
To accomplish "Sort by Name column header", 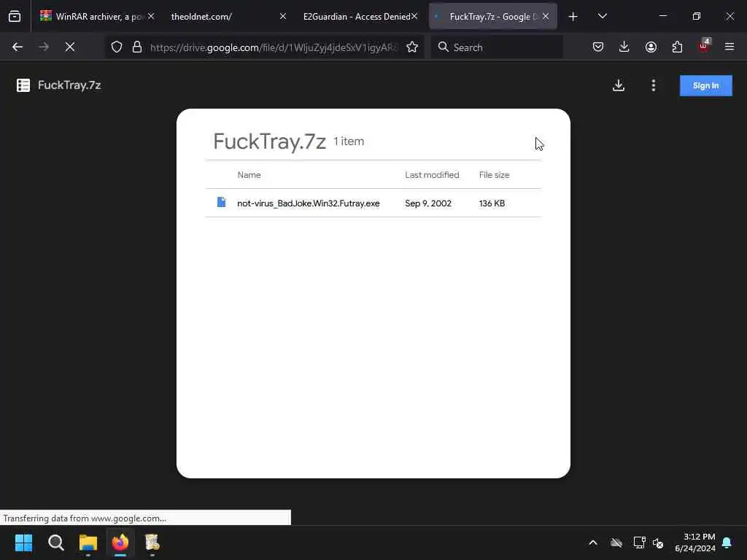I will (249, 175).
